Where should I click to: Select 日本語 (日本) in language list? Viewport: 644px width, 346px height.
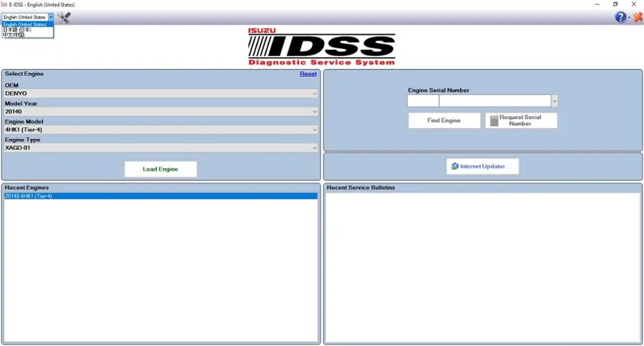click(x=28, y=30)
